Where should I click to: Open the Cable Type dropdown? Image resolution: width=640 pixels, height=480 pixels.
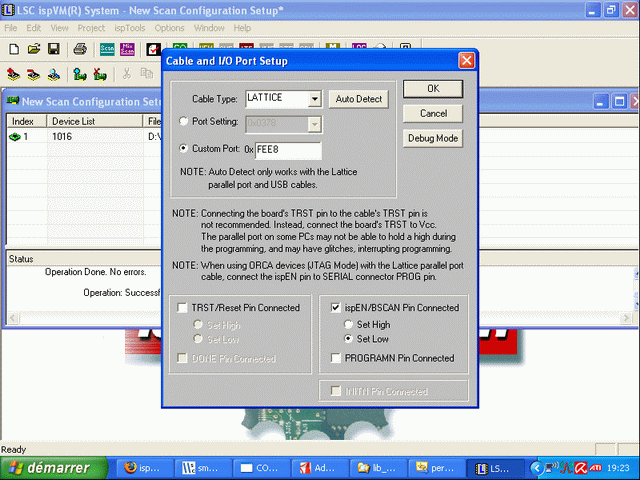tap(315, 99)
